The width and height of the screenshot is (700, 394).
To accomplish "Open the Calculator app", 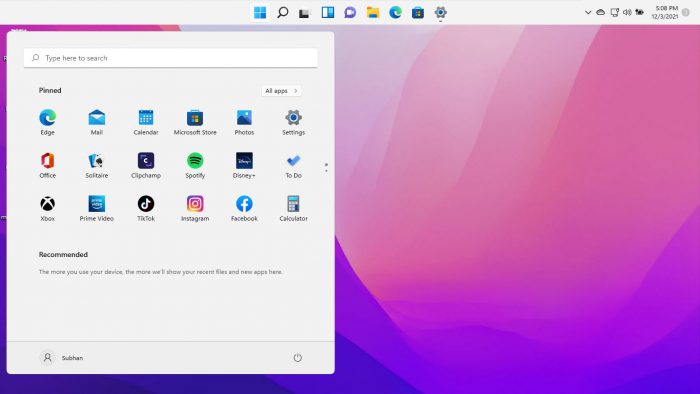I will pyautogui.click(x=293, y=208).
